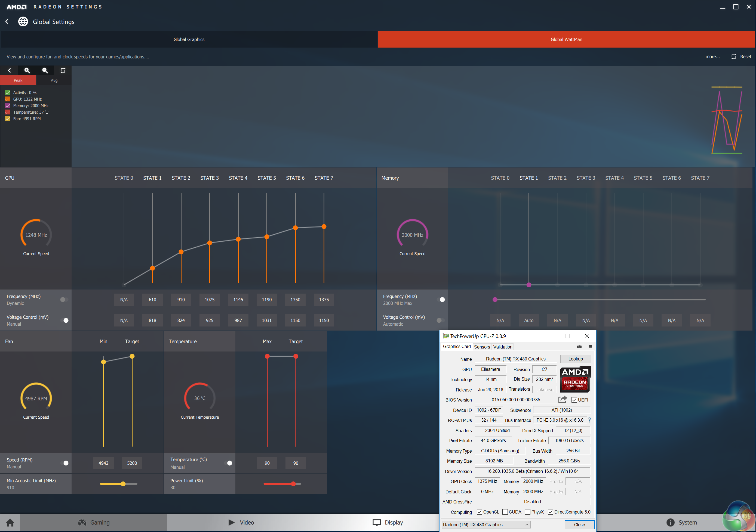The image size is (756, 532).
Task: Toggle GPU Frequency Dynamic switch
Action: (64, 299)
